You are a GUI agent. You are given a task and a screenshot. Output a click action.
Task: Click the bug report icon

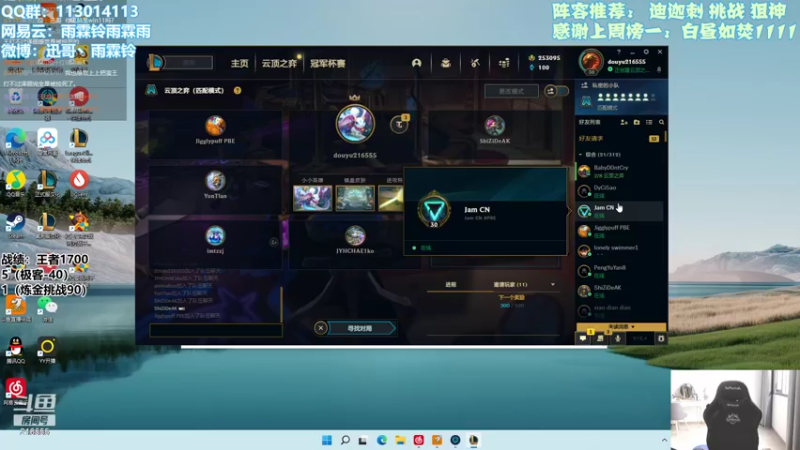(x=661, y=338)
